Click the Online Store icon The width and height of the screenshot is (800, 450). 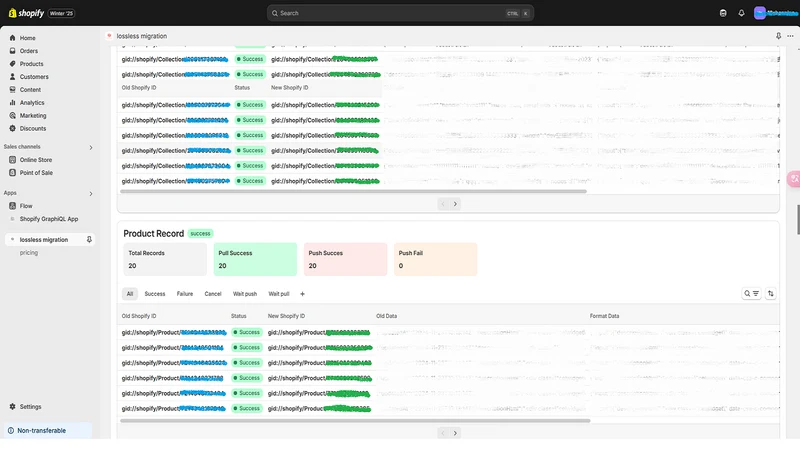[12, 160]
